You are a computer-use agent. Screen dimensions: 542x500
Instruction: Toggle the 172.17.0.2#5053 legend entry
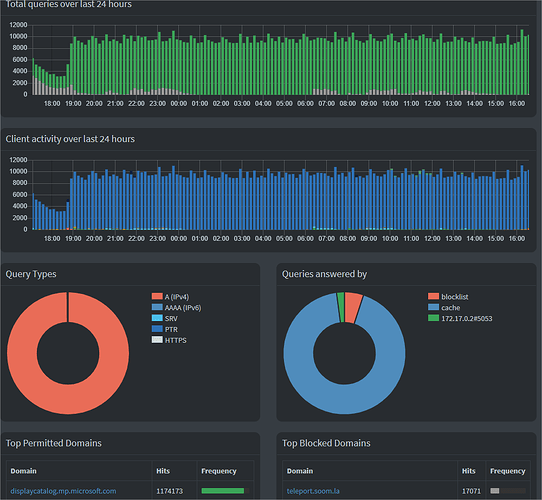tap(460, 318)
